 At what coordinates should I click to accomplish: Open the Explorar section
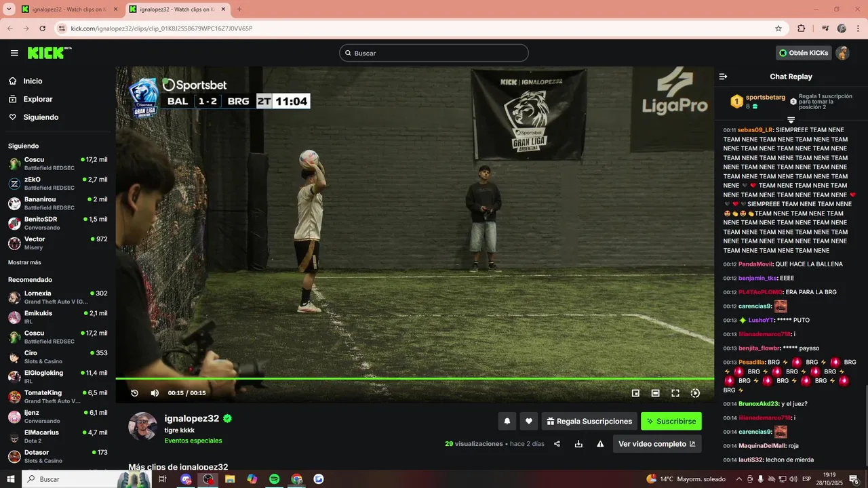tap(37, 99)
